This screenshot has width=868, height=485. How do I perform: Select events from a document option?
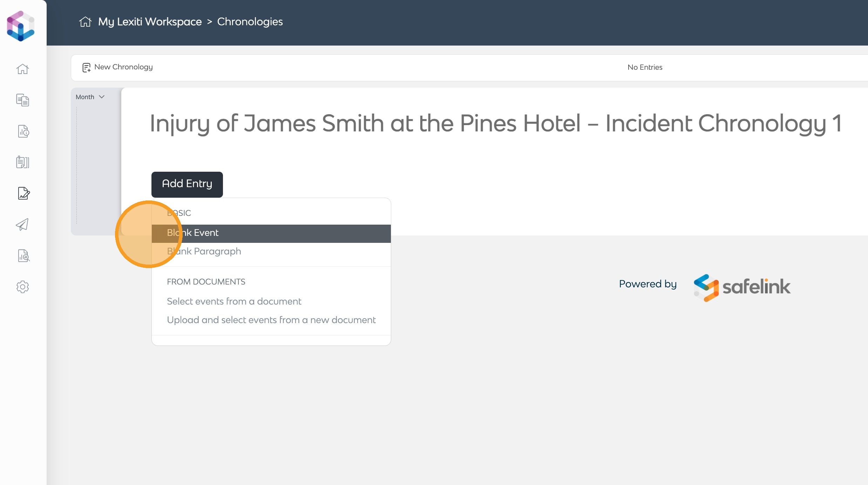[x=234, y=302]
